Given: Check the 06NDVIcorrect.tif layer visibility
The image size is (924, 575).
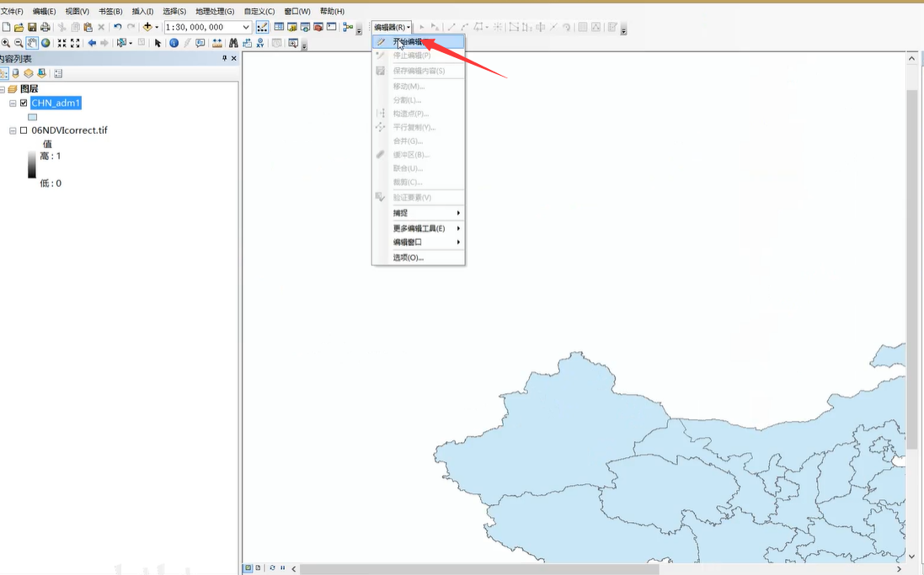Looking at the screenshot, I should (24, 130).
